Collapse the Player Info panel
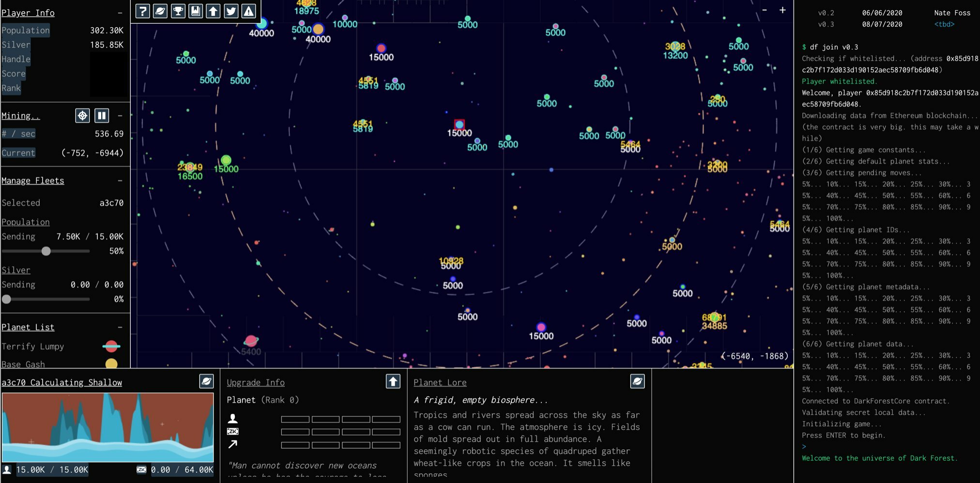This screenshot has width=980, height=483. pos(120,13)
